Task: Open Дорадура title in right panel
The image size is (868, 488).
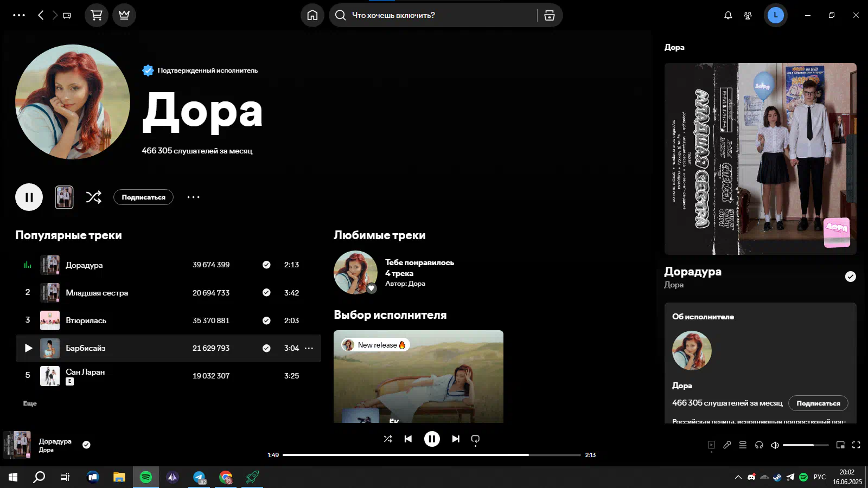Action: 693,272
